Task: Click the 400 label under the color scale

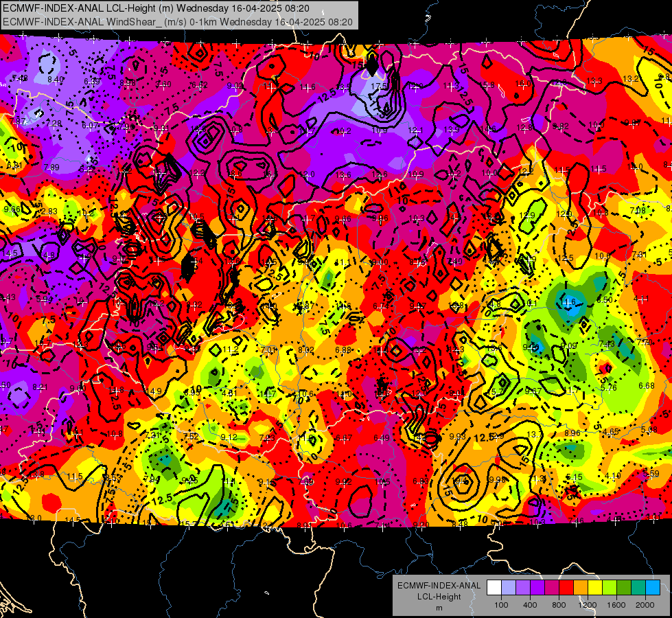Action: coord(530,605)
